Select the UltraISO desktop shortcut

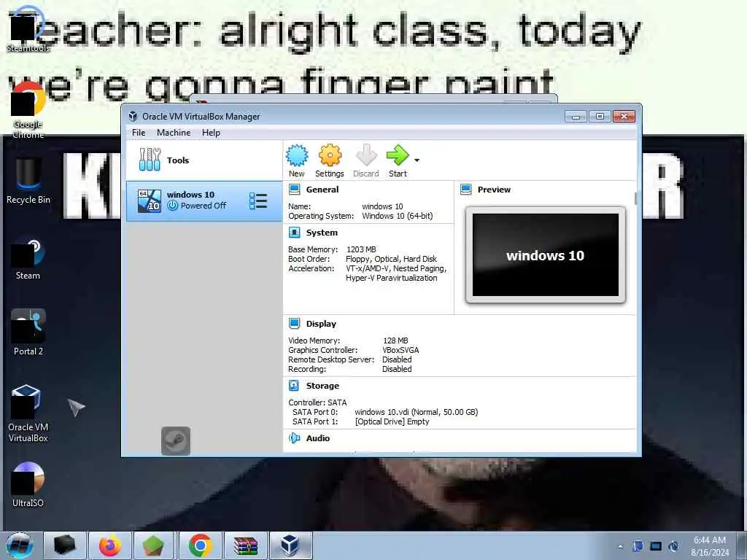(x=28, y=485)
